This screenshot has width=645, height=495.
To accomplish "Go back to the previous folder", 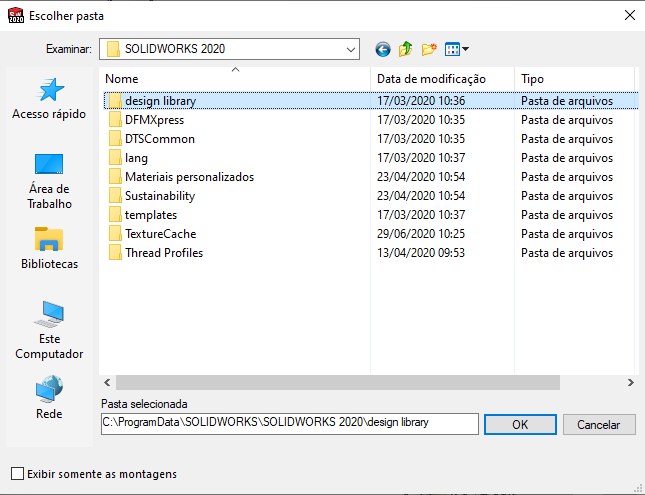I will [x=383, y=49].
